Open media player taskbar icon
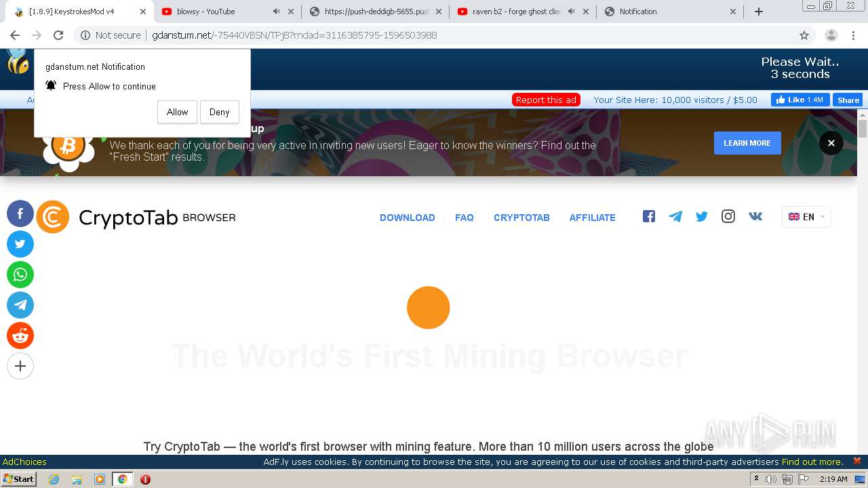The height and width of the screenshot is (488, 868). (100, 479)
